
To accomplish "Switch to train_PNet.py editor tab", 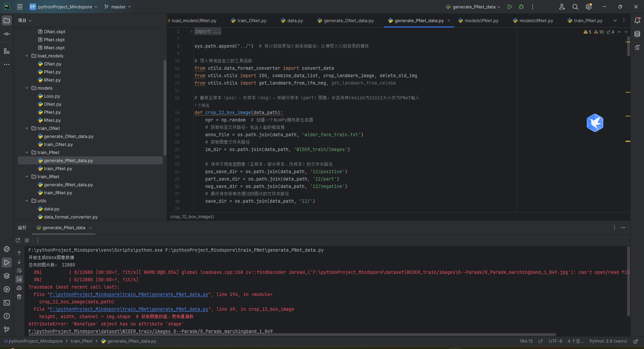I will (585, 20).
